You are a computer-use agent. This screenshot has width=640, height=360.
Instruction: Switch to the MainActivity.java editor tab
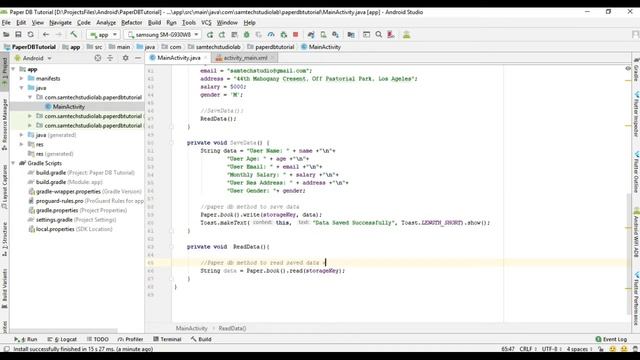(x=178, y=58)
